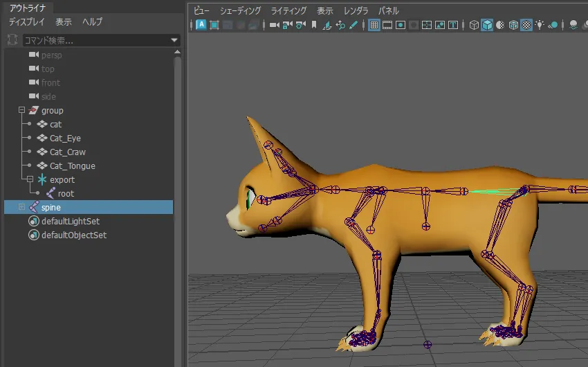The height and width of the screenshot is (367, 588).
Task: Select the アウトライナ panel tab
Action: pos(28,8)
